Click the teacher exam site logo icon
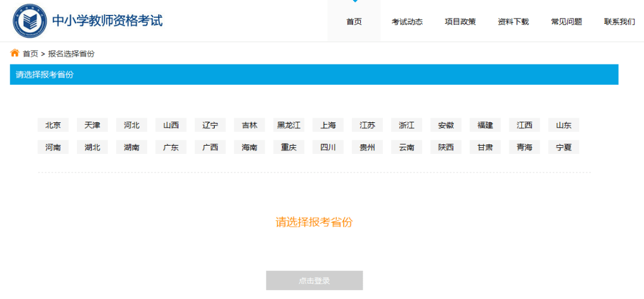The height and width of the screenshot is (299, 644). point(30,21)
